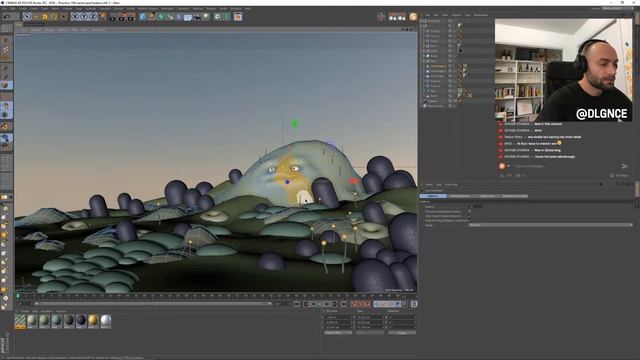
Task: Open the Help menu
Action: 247,9
